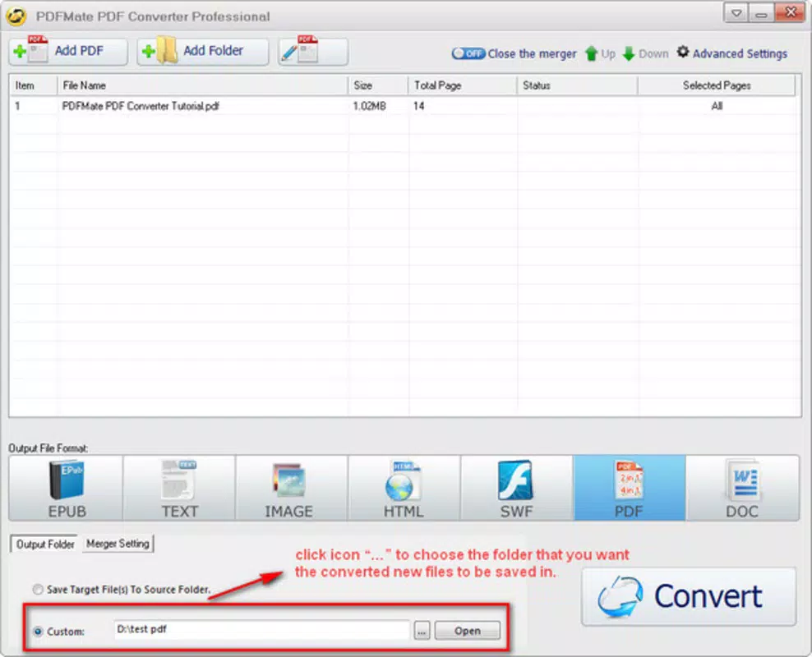Toggle the merger OFF switch
The image size is (812, 657).
[x=468, y=53]
